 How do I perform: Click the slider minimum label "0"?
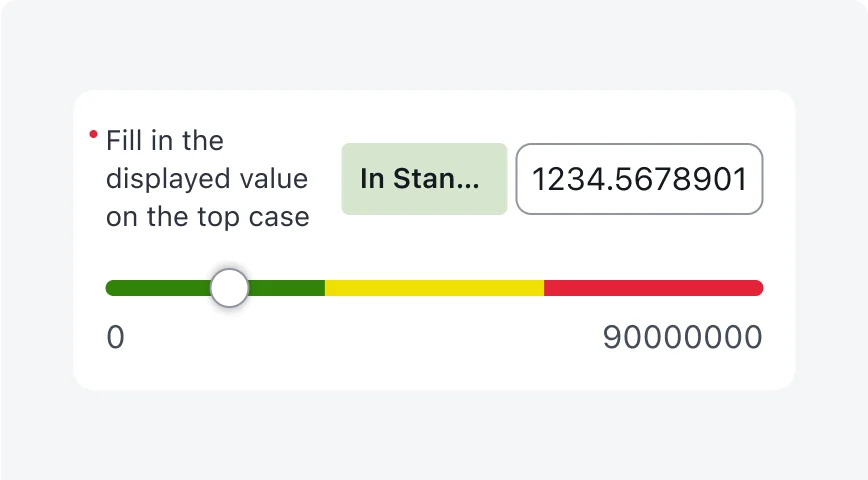116,338
